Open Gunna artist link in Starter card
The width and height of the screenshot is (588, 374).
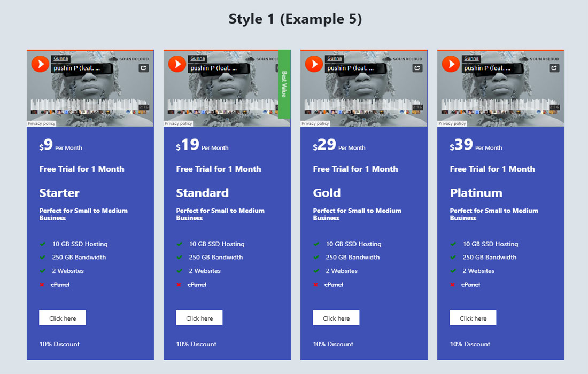(x=61, y=58)
